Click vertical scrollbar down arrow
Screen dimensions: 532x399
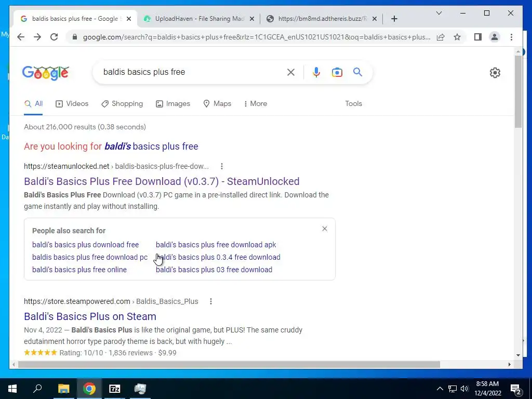[x=518, y=355]
